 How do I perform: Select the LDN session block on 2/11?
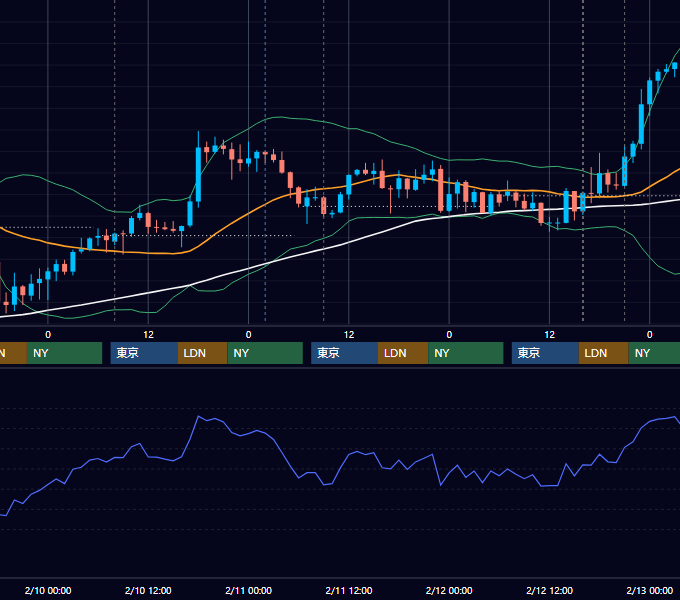[403, 353]
